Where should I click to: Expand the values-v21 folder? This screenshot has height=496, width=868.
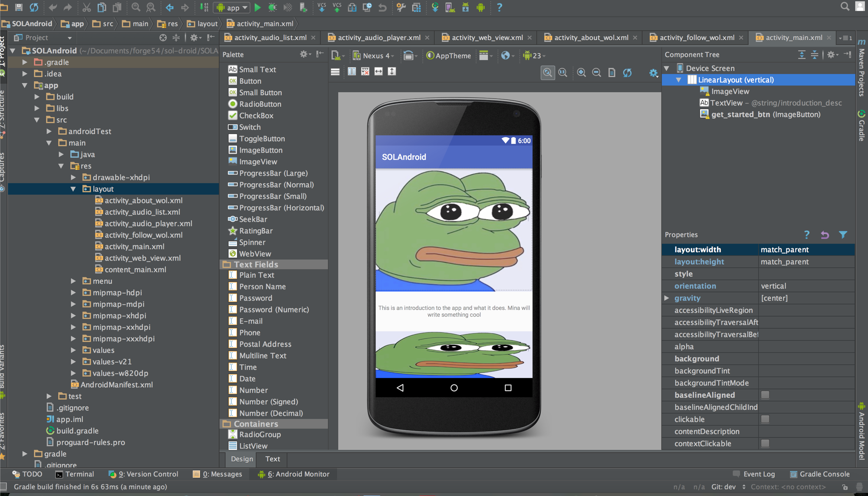click(x=73, y=361)
